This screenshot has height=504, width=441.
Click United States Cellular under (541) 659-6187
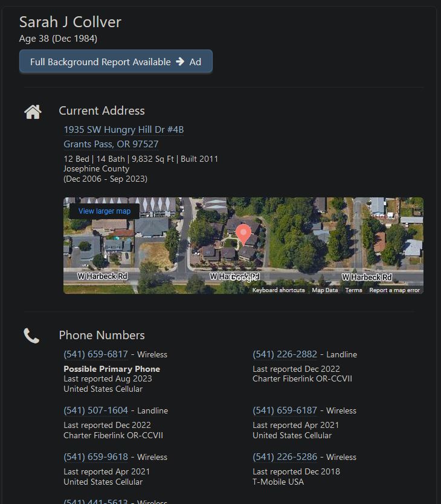click(292, 435)
